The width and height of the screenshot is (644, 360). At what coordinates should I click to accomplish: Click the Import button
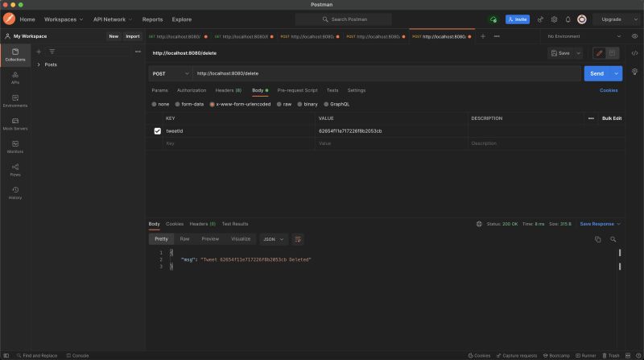tap(133, 36)
